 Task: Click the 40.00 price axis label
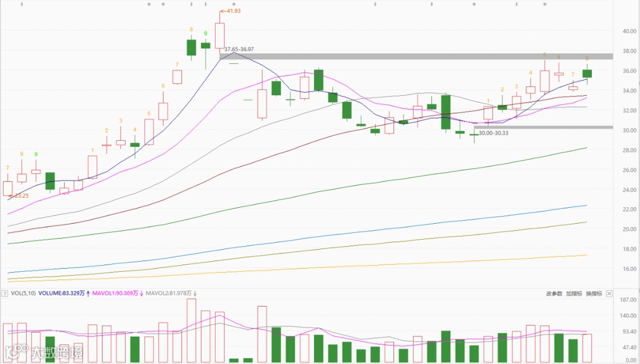[x=629, y=31]
